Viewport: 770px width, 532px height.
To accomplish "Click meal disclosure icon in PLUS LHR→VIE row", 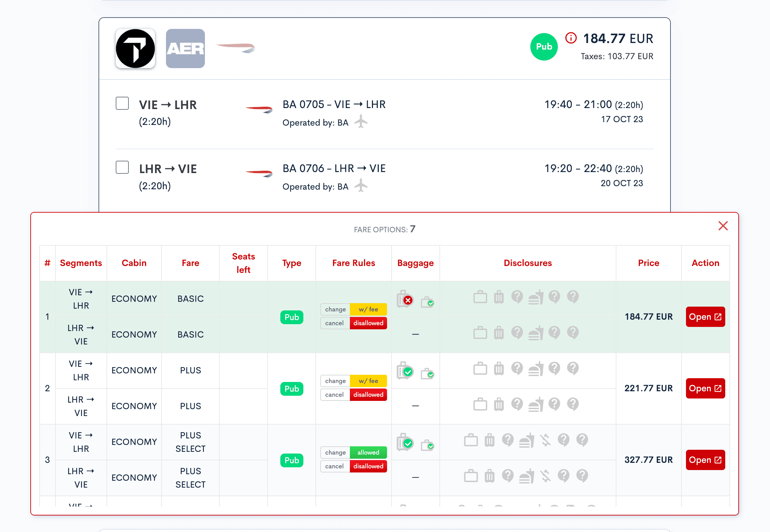I will (536, 404).
